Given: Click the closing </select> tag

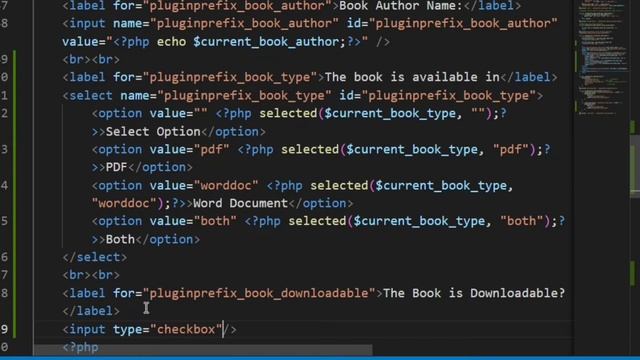Looking at the screenshot, I should tap(95, 257).
